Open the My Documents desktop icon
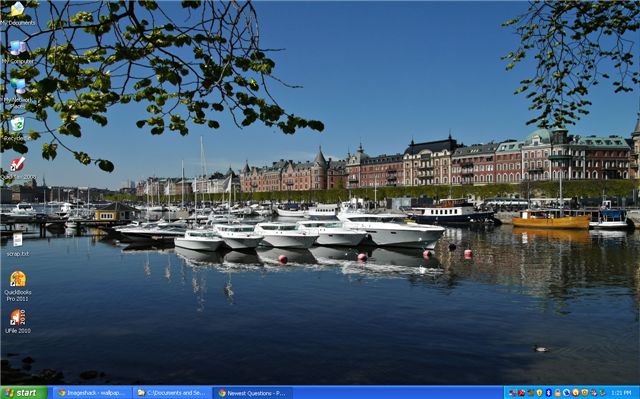Screen dimensions: 640x399 [17, 13]
